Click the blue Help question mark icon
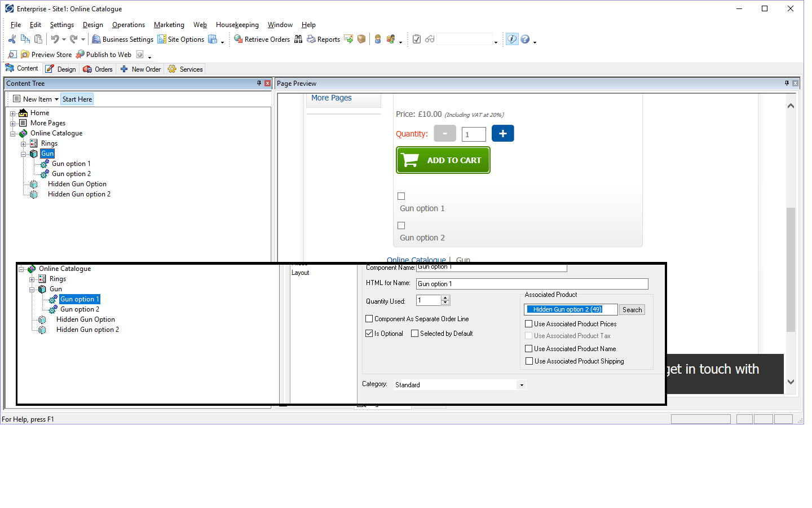This screenshot has width=812, height=508. tap(525, 39)
